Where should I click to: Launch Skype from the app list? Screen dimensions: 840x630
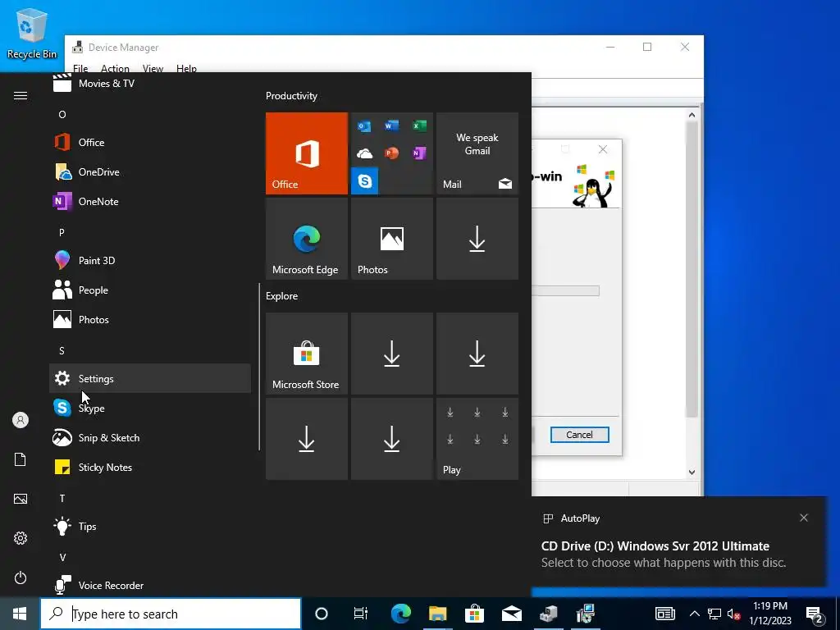tap(150, 409)
